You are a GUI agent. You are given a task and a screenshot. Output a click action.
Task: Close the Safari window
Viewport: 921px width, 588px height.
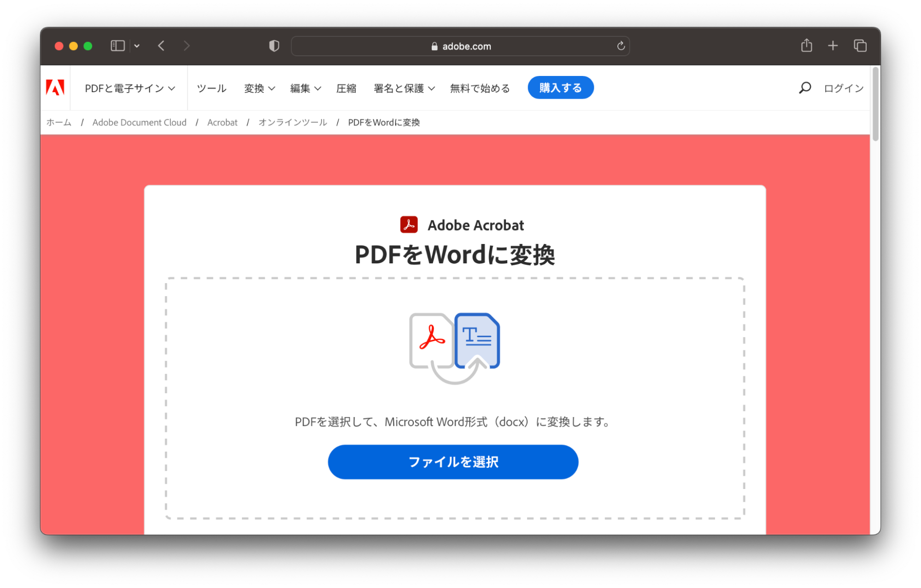[59, 46]
